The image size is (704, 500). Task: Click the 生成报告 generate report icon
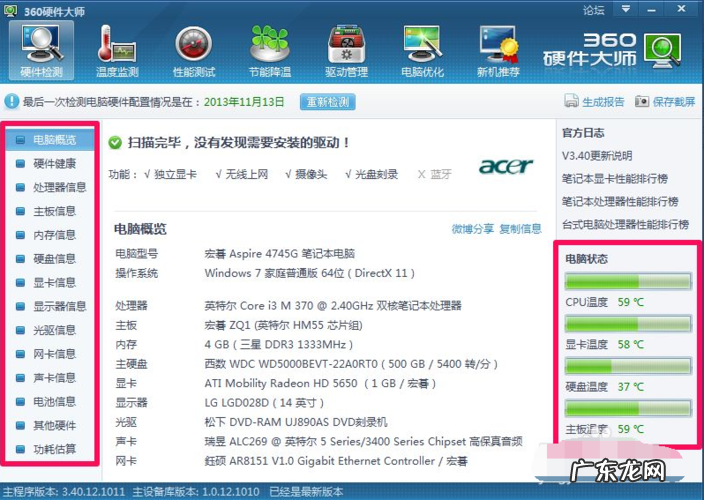(x=571, y=101)
